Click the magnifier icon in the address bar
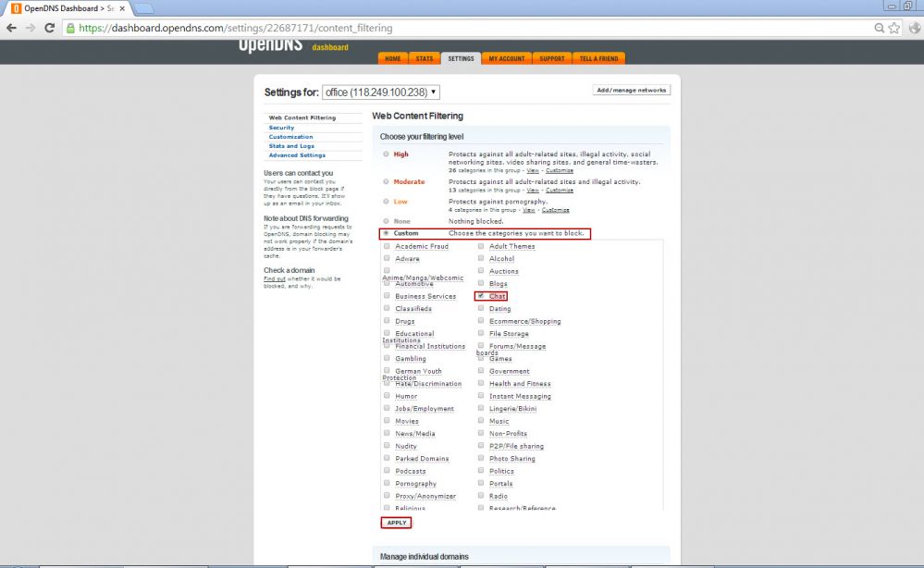924x568 pixels. tap(879, 28)
